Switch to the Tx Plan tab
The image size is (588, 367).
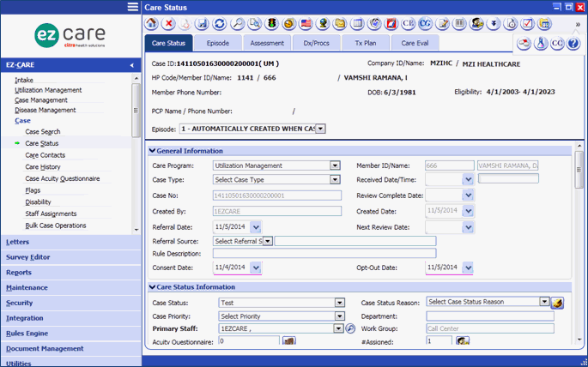pos(366,42)
